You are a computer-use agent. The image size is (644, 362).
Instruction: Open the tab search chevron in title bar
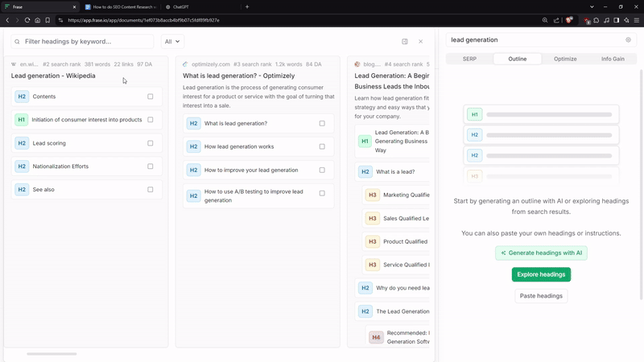(x=592, y=6)
